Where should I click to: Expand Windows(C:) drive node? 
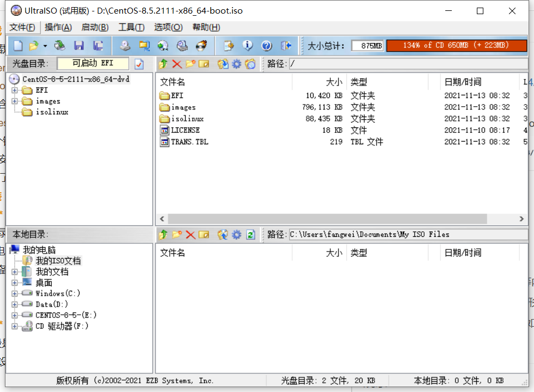(x=15, y=293)
